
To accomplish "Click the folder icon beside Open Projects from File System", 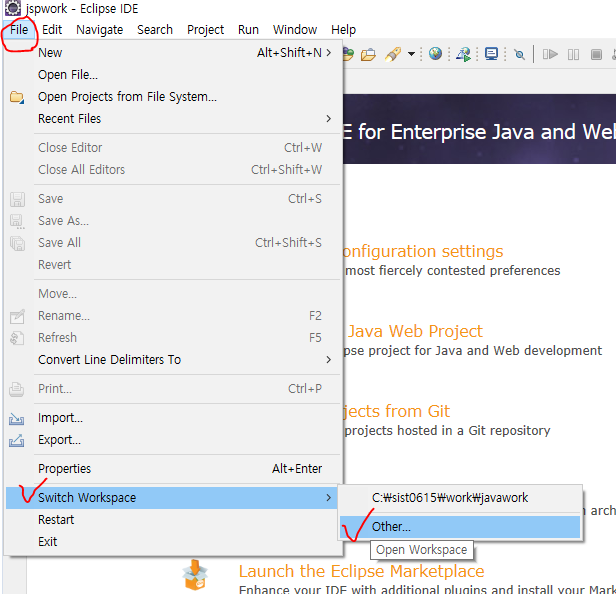I will (x=16, y=97).
